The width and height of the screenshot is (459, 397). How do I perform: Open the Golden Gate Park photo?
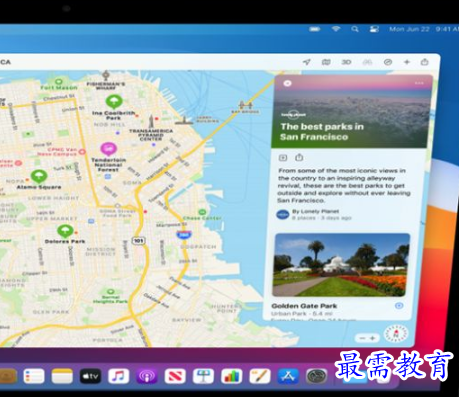[x=341, y=265]
